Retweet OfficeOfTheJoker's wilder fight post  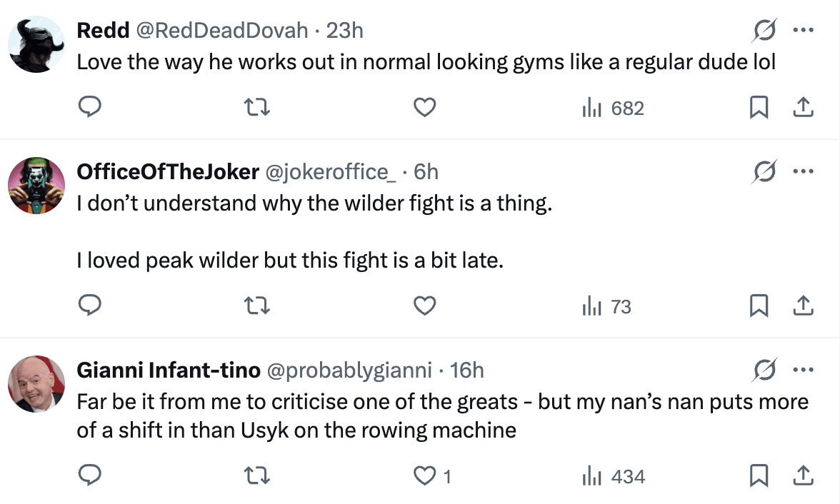point(257,306)
